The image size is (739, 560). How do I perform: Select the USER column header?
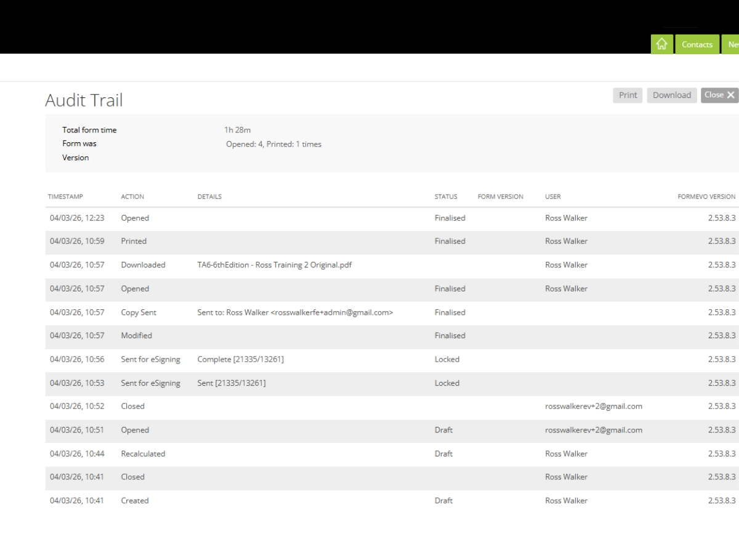tap(552, 197)
